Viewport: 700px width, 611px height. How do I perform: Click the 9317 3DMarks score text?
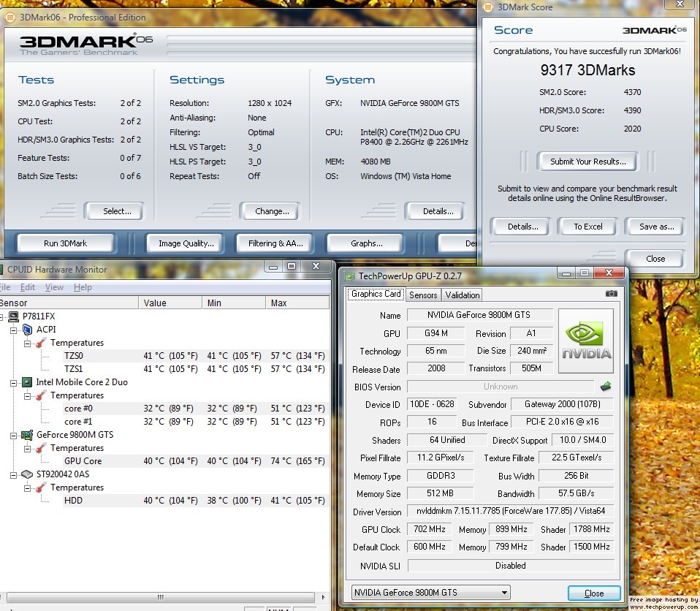587,70
